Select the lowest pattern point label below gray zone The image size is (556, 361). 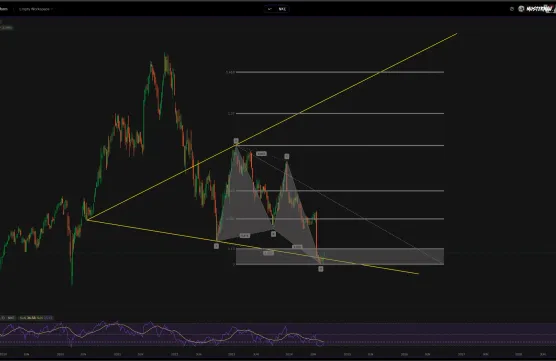point(321,269)
